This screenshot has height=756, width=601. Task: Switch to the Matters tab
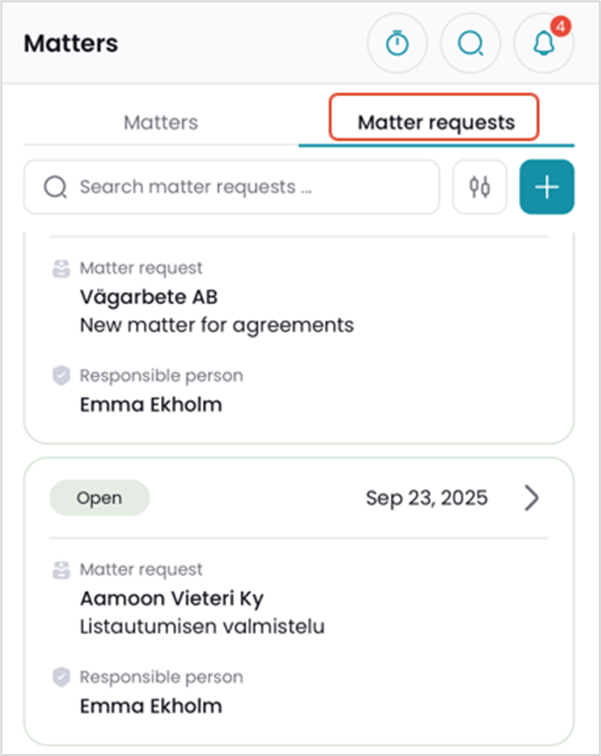160,123
